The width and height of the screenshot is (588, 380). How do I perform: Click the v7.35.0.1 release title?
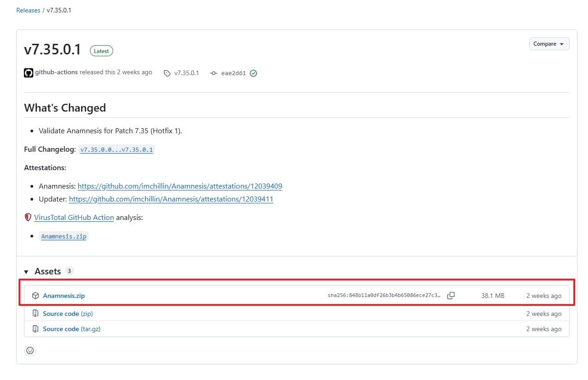(x=53, y=50)
